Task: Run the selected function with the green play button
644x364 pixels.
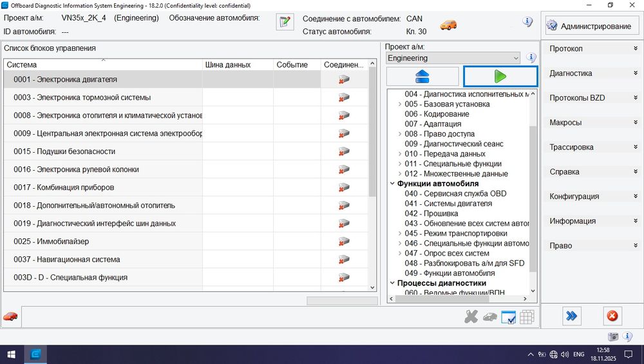Action: 500,77
